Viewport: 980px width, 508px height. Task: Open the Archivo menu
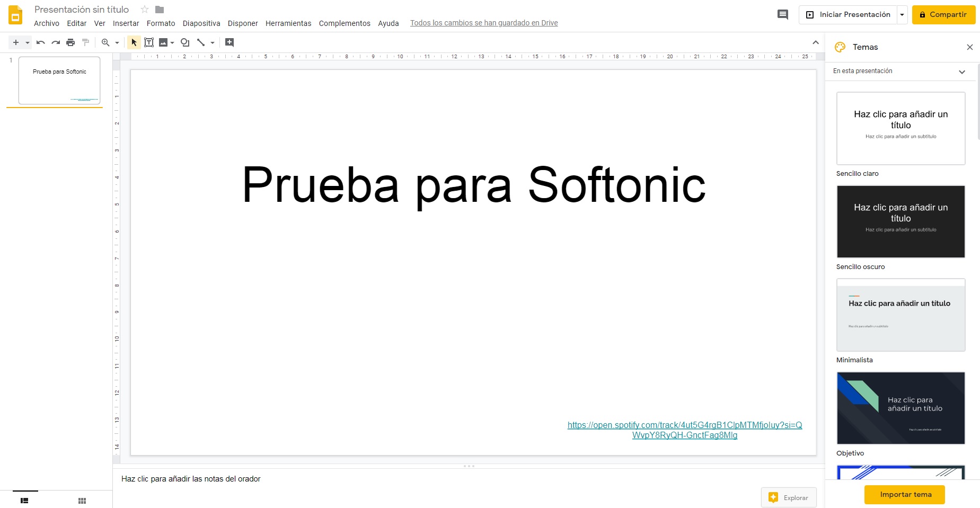[47, 23]
